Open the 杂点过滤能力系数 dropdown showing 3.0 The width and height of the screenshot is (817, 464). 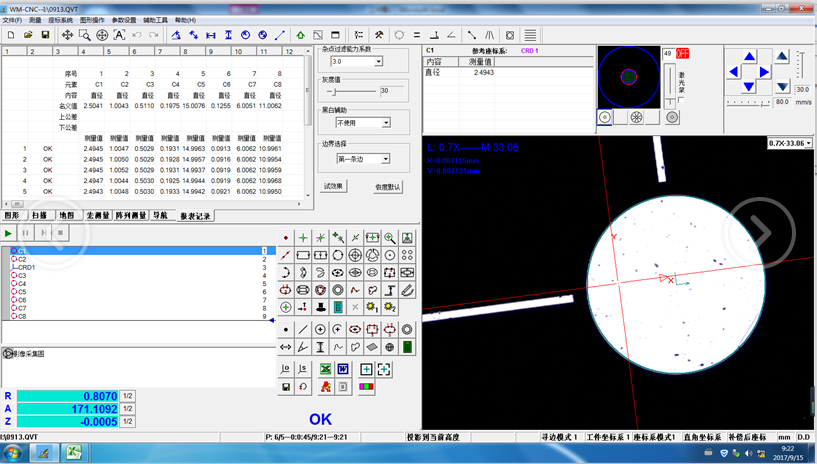pyautogui.click(x=377, y=62)
